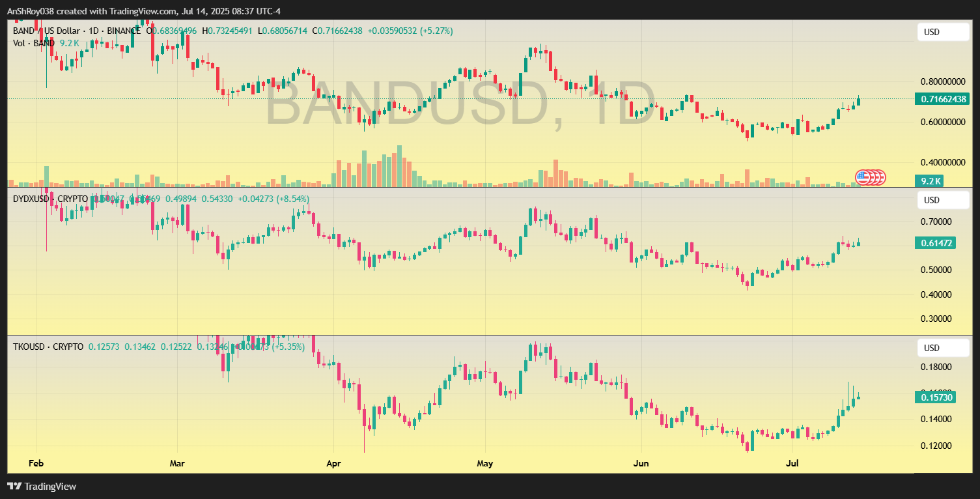Image resolution: width=980 pixels, height=499 pixels.
Task: Click the TradingView logo
Action: tap(42, 486)
